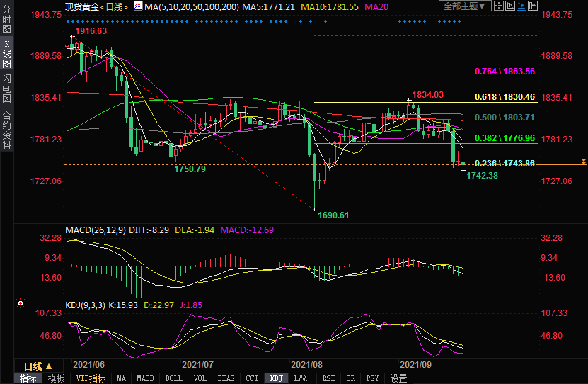Click the 0.618 Fibonacci level label
The image size is (588, 384).
[505, 97]
